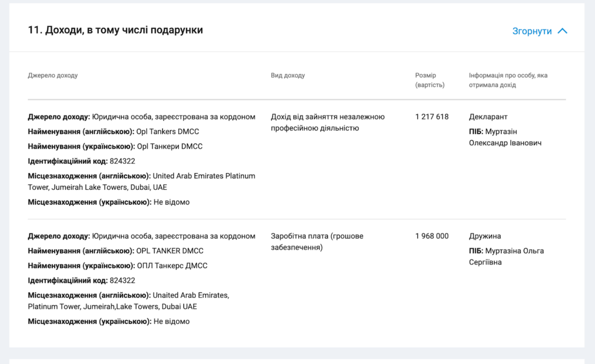Click the ОПЛ Танкерс ДМСС Ukrainian name
The image size is (595, 364).
(171, 266)
